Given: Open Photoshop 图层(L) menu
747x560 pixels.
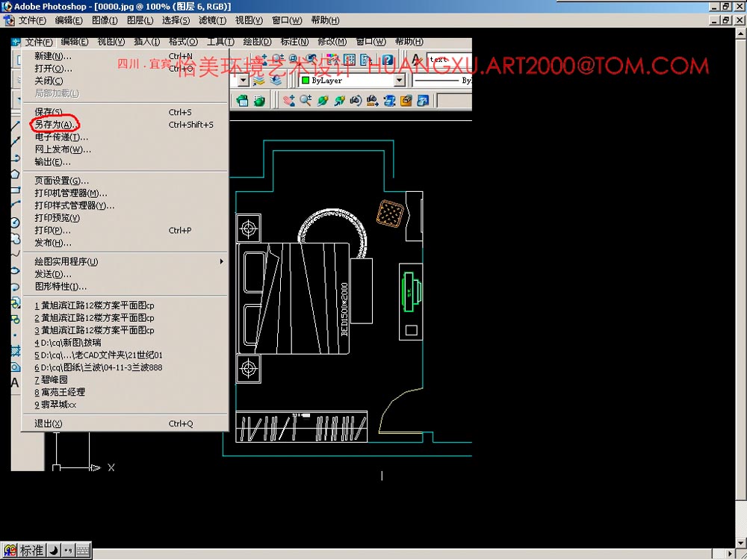Looking at the screenshot, I should tap(140, 20).
